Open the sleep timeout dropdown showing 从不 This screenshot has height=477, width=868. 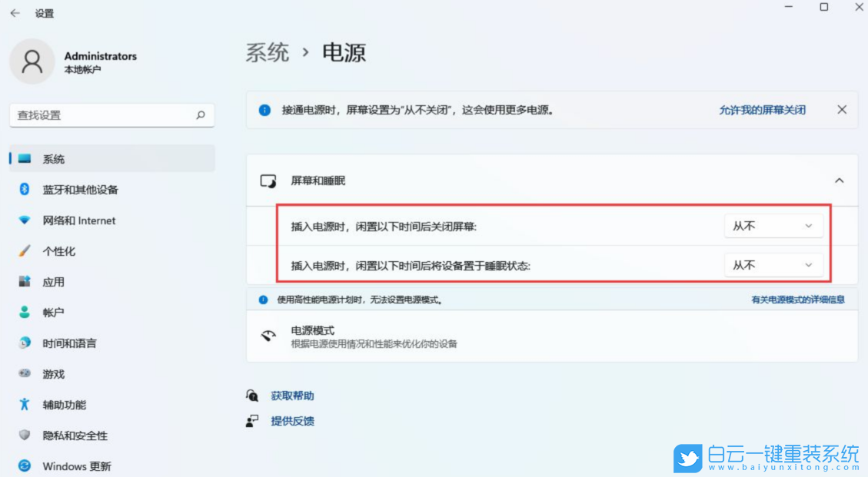773,264
